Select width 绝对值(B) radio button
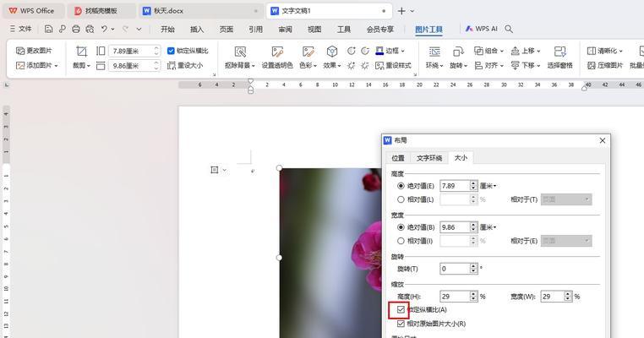 tap(401, 227)
